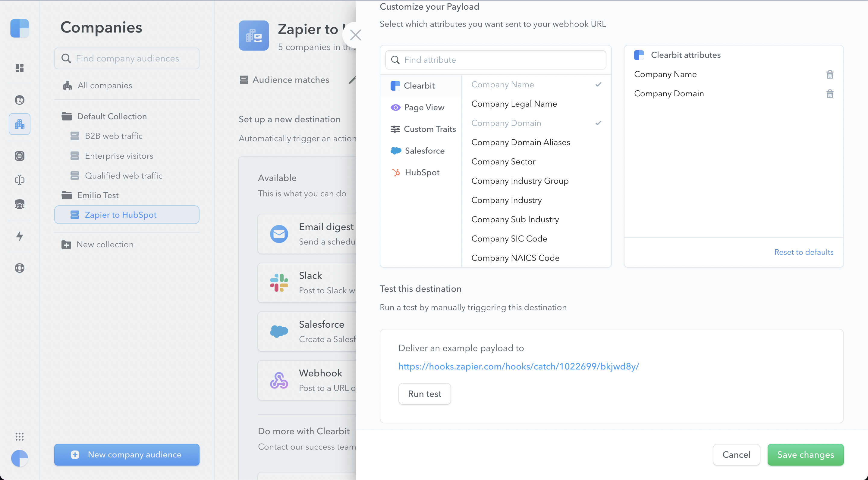The height and width of the screenshot is (480, 868).
Task: Open the B2B web traffic audience
Action: 106,136
